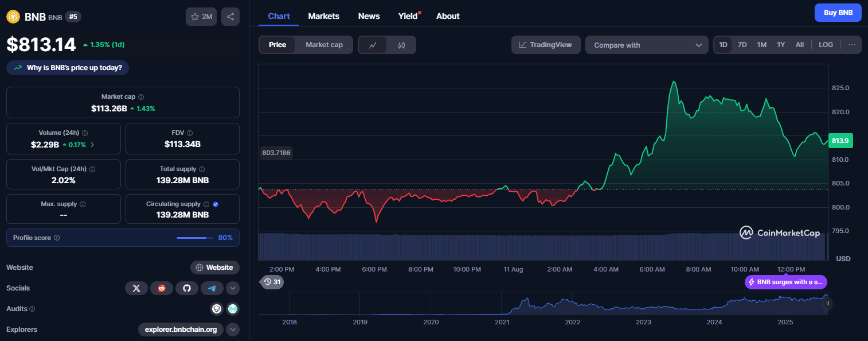868x341 pixels.
Task: Click Why is BNB's price up today
Action: click(x=68, y=68)
